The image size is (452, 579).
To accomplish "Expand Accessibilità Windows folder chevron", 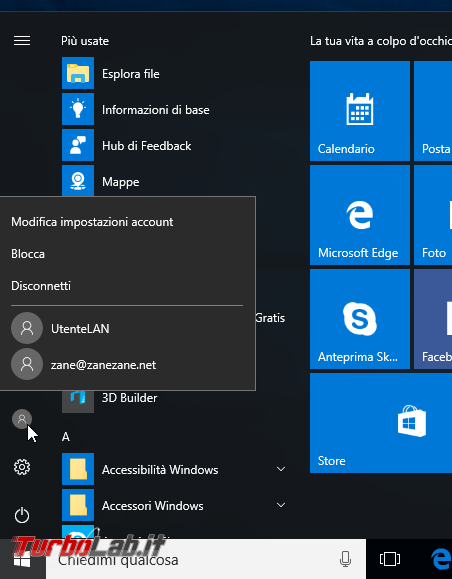I will (x=281, y=469).
